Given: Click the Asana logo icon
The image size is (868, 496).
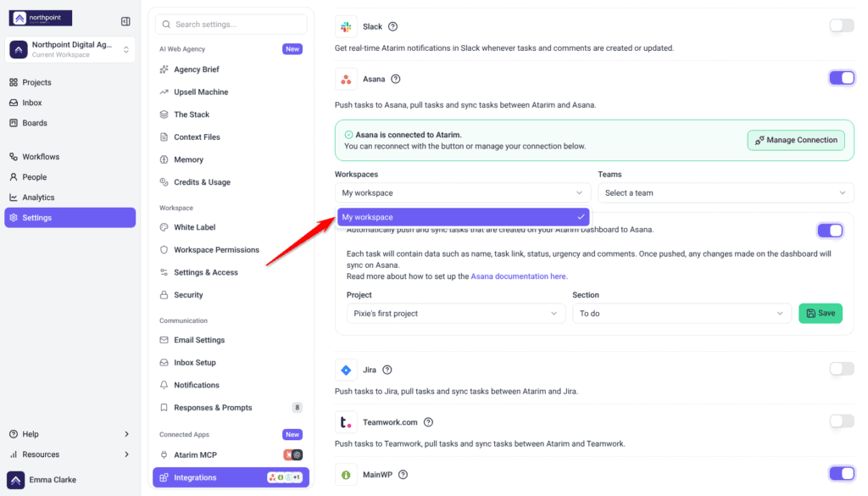Looking at the screenshot, I should (346, 79).
